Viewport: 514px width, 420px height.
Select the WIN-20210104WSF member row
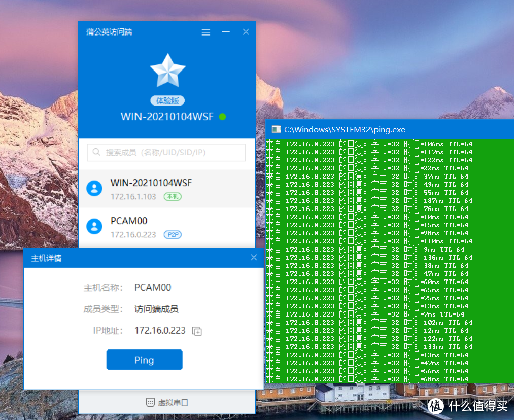[167, 189]
